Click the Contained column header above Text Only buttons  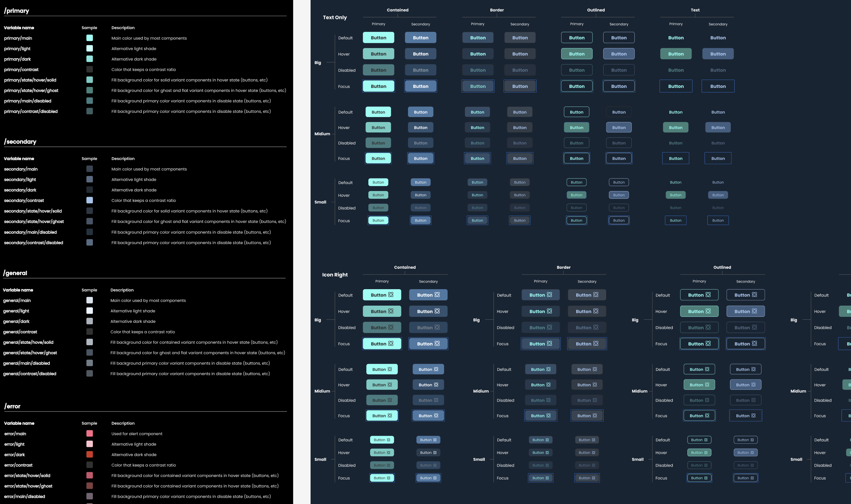pyautogui.click(x=397, y=10)
